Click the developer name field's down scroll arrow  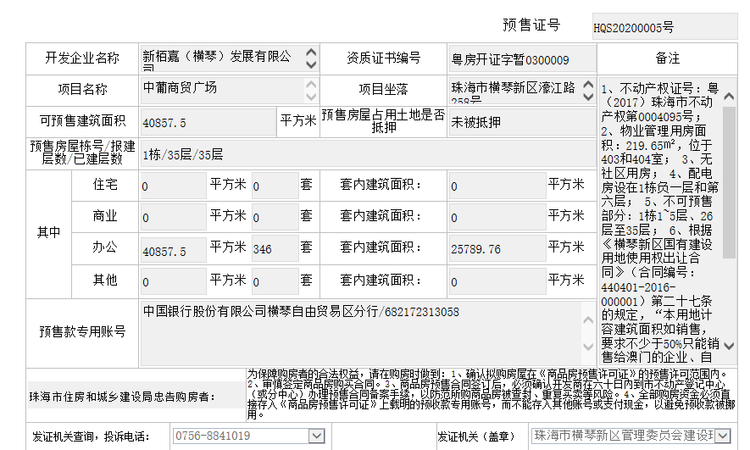click(311, 64)
